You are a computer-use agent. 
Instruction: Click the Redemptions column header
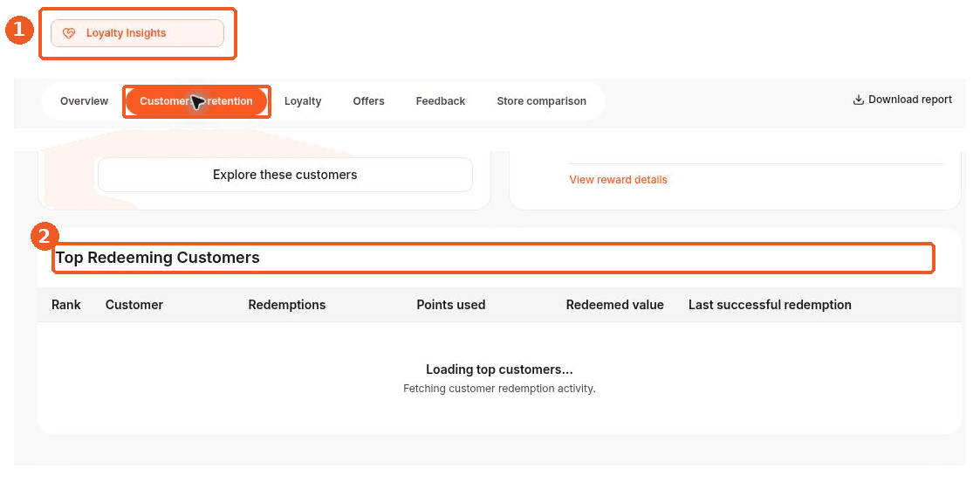(287, 305)
